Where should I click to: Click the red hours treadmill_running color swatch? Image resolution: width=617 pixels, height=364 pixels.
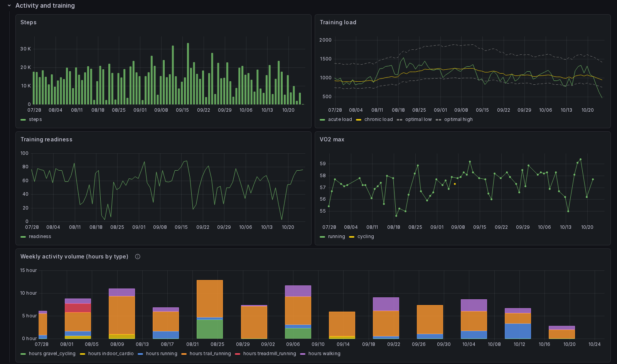tap(238, 354)
